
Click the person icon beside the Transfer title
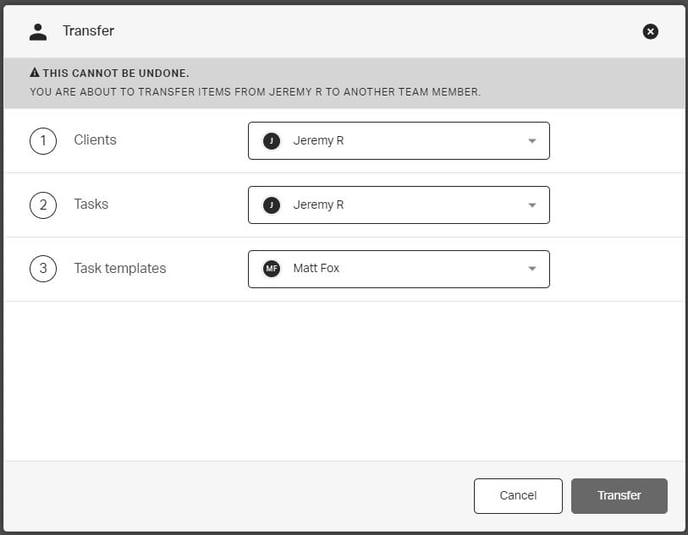click(x=38, y=31)
